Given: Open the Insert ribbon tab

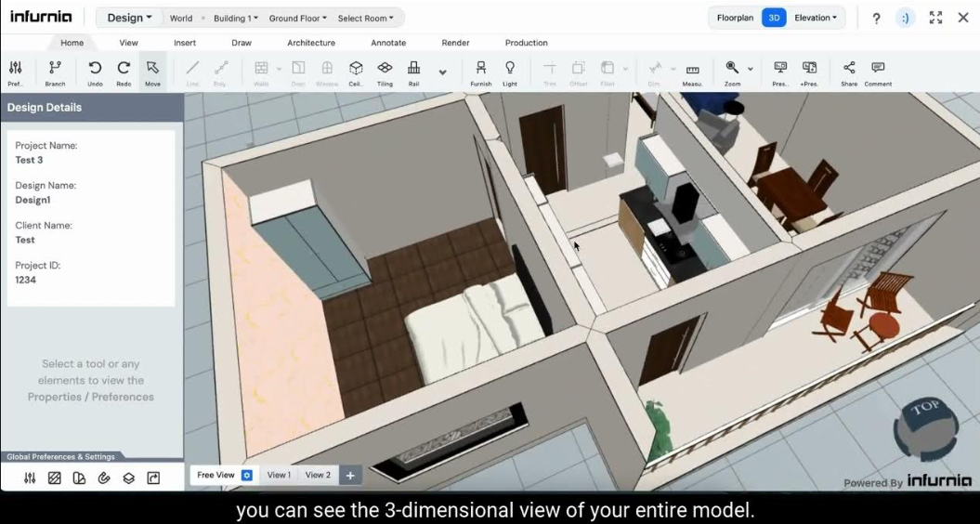Looking at the screenshot, I should tap(184, 43).
